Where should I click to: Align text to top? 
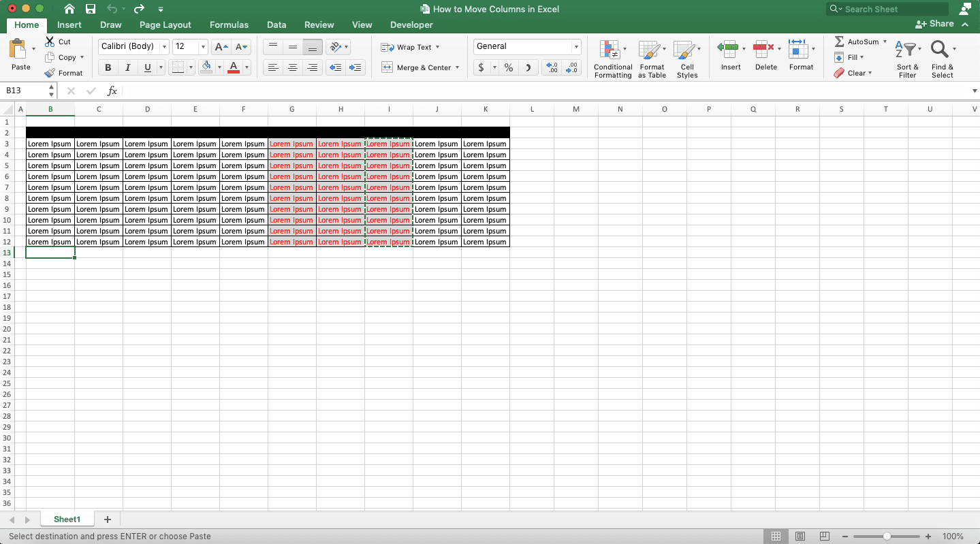[x=272, y=47]
